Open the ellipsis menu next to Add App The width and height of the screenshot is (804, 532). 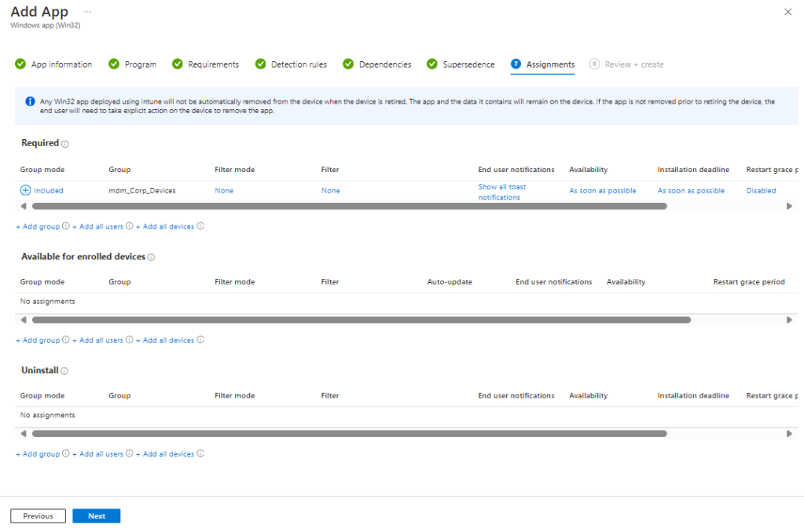point(86,12)
